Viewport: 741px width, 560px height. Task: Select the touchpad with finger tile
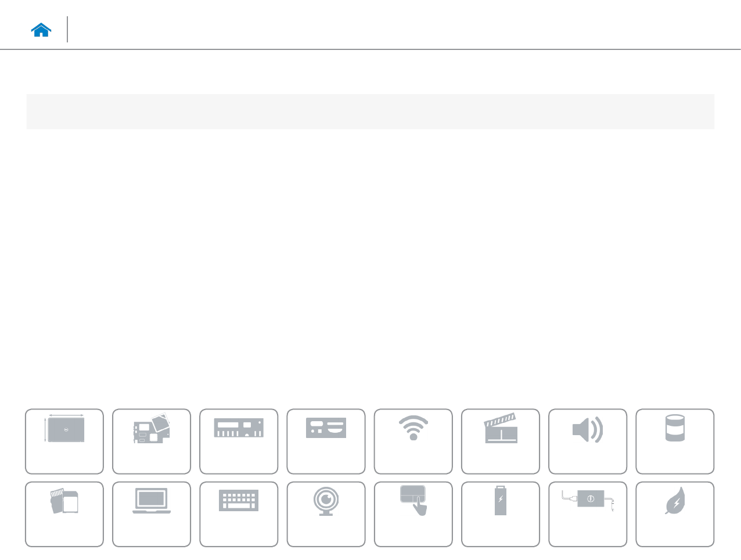[x=413, y=514]
